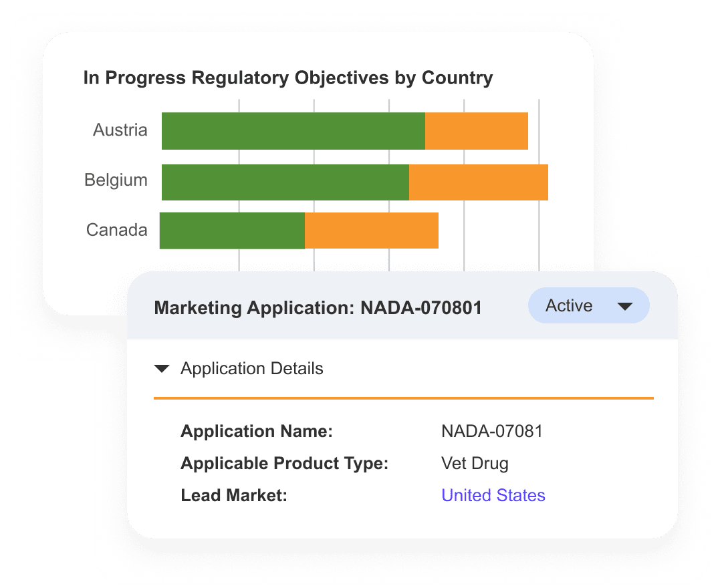Click Canada's green bar segment
This screenshot has height=588, width=722.
click(x=232, y=231)
